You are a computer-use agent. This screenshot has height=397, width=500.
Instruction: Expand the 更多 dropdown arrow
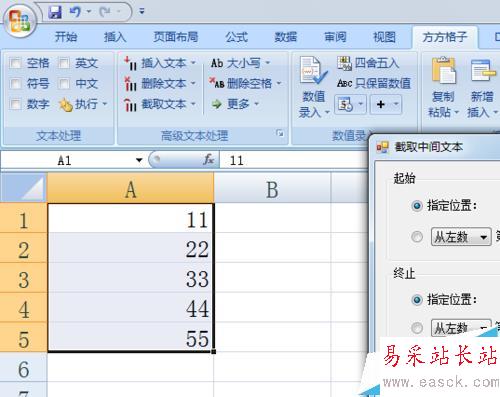pos(256,104)
